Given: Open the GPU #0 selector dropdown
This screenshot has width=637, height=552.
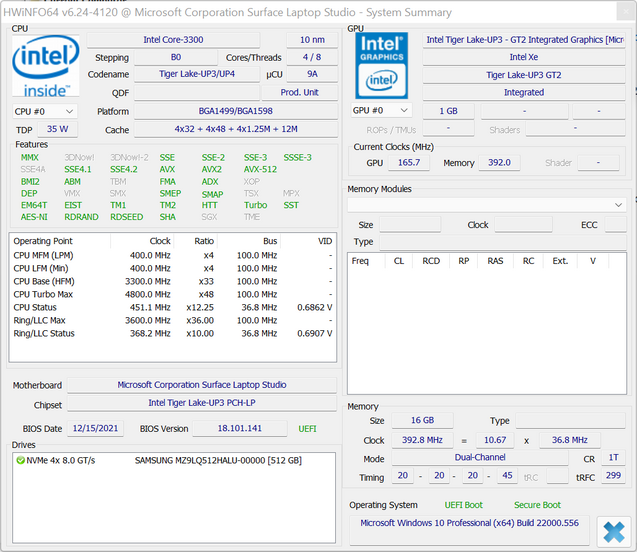Looking at the screenshot, I should (x=381, y=110).
